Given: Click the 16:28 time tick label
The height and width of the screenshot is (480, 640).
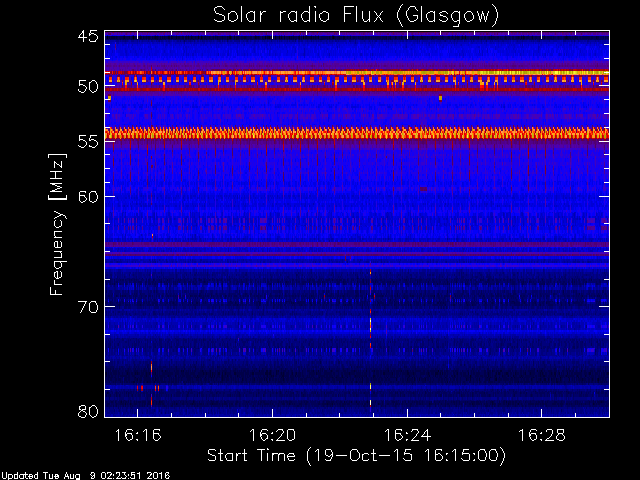Looking at the screenshot, I should [x=542, y=435].
